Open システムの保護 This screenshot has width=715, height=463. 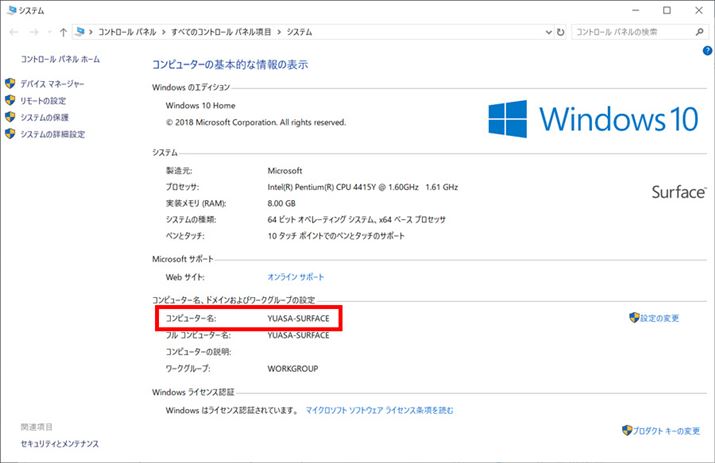tap(44, 117)
